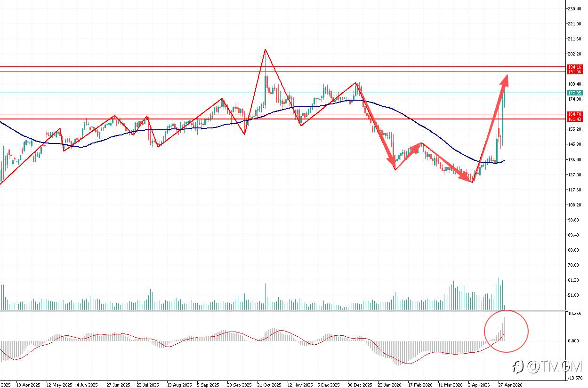
Task: Click the 183.40 price axis label
Action: tap(575, 84)
